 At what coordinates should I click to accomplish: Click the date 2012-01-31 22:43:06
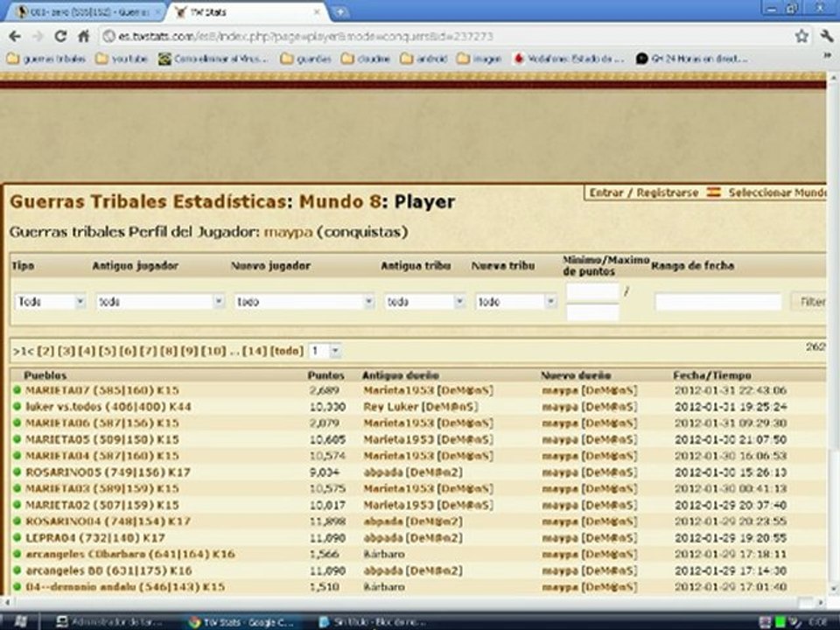[730, 390]
